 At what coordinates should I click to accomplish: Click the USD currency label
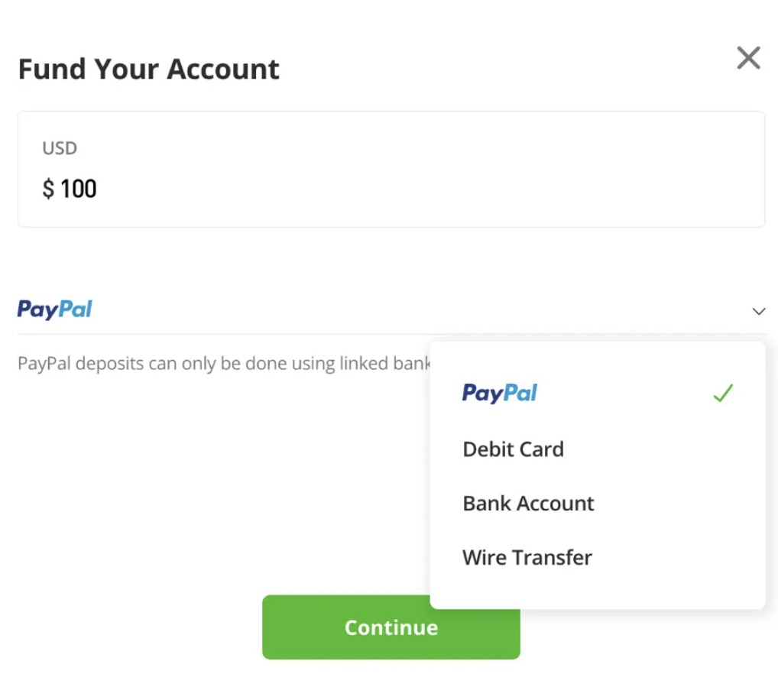(x=60, y=148)
